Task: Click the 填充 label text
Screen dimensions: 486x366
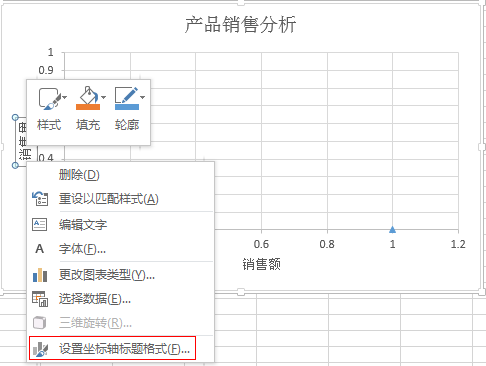Action: pyautogui.click(x=88, y=125)
